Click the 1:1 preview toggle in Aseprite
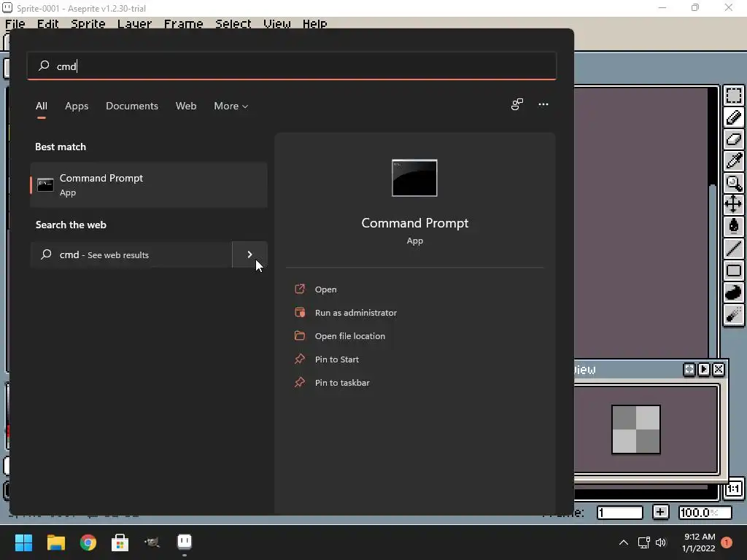Image resolution: width=747 pixels, height=560 pixels. click(734, 489)
